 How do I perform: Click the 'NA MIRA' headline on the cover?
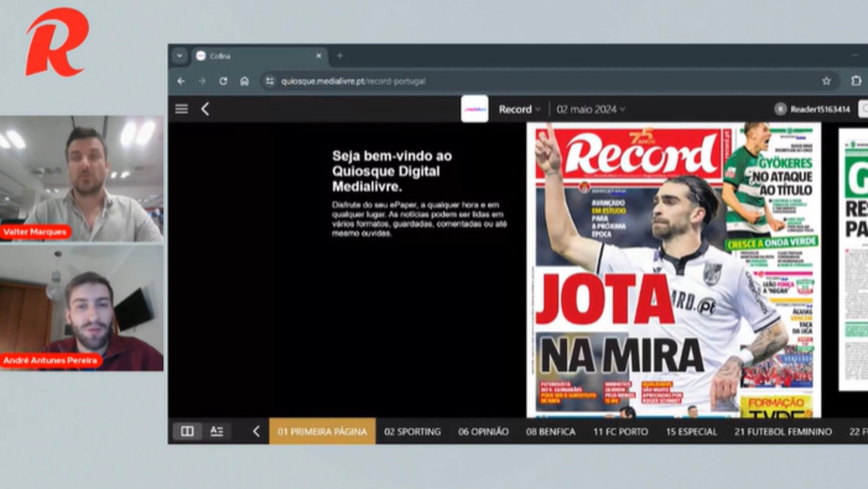click(621, 355)
